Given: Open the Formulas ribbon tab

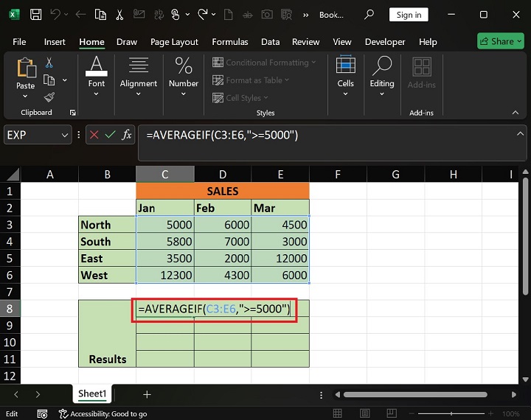Looking at the screenshot, I should pos(232,42).
